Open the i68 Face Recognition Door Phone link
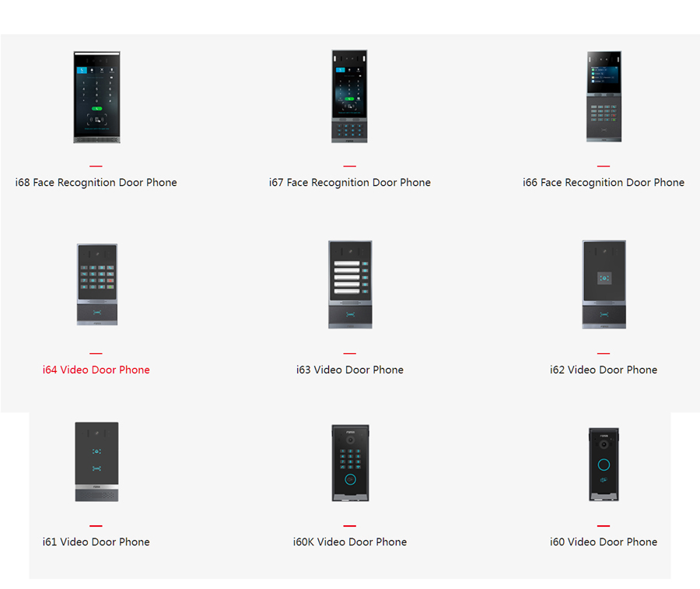Image resolution: width=700 pixels, height=589 pixels. point(96,183)
